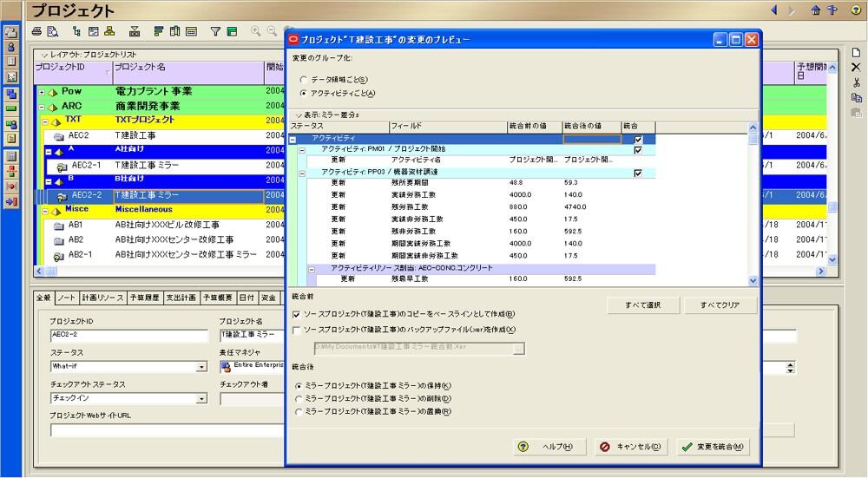Image resolution: width=868 pixels, height=478 pixels.
Task: Toggle merge checkbox in the top アクティビティ row
Action: pyautogui.click(x=638, y=140)
